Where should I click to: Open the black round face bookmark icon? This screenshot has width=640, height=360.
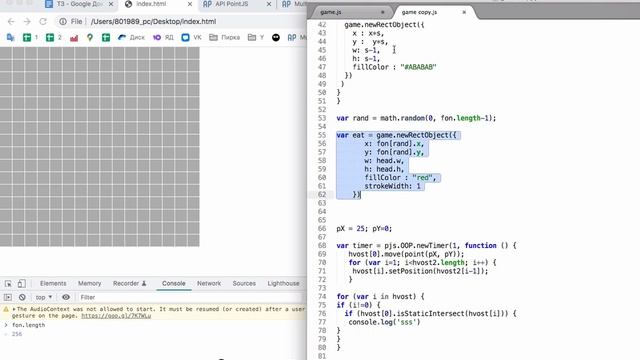[x=276, y=38]
